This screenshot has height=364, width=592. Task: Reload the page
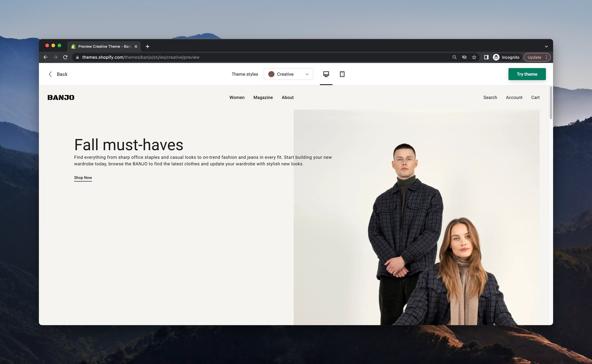[65, 57]
